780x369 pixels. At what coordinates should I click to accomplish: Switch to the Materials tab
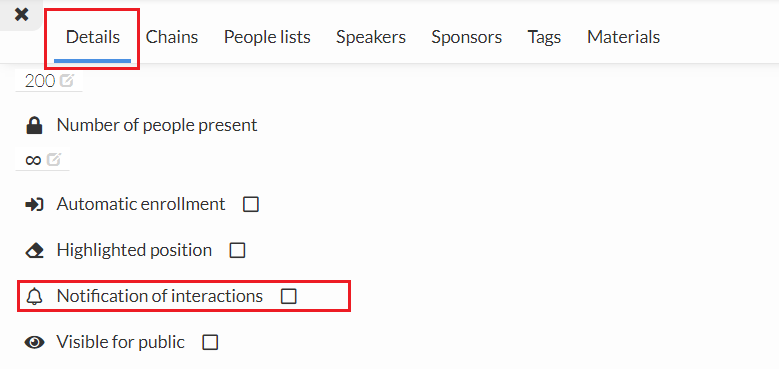[x=623, y=37]
